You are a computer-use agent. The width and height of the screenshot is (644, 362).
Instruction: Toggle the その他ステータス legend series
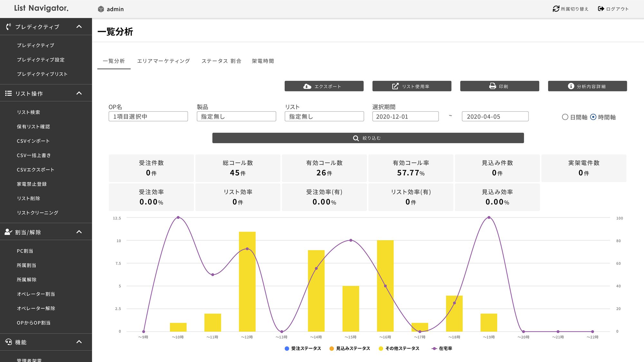(399, 348)
